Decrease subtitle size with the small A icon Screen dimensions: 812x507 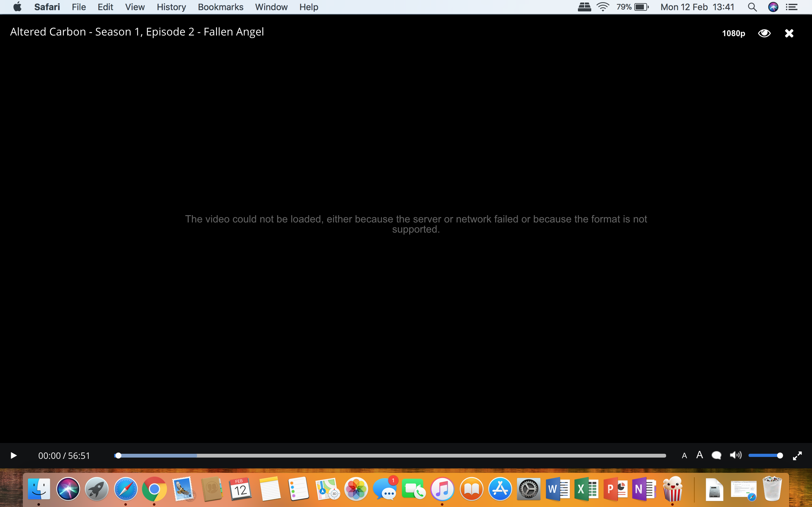pos(684,455)
